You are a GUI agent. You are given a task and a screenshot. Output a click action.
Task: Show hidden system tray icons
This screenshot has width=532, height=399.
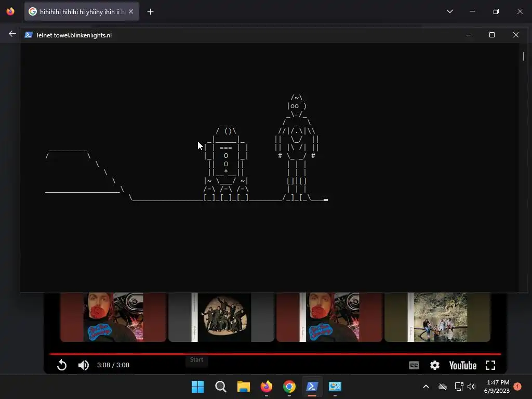point(426,387)
